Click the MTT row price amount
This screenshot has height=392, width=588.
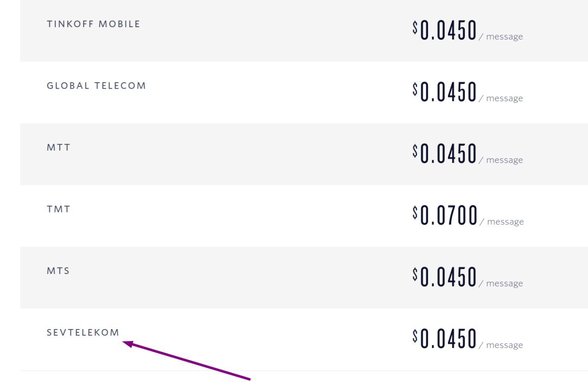tap(444, 153)
